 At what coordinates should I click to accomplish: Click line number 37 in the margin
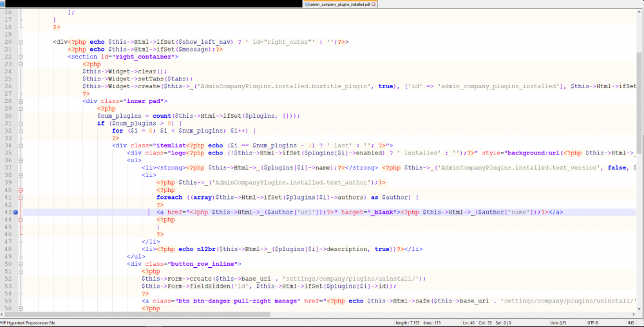(x=8, y=167)
